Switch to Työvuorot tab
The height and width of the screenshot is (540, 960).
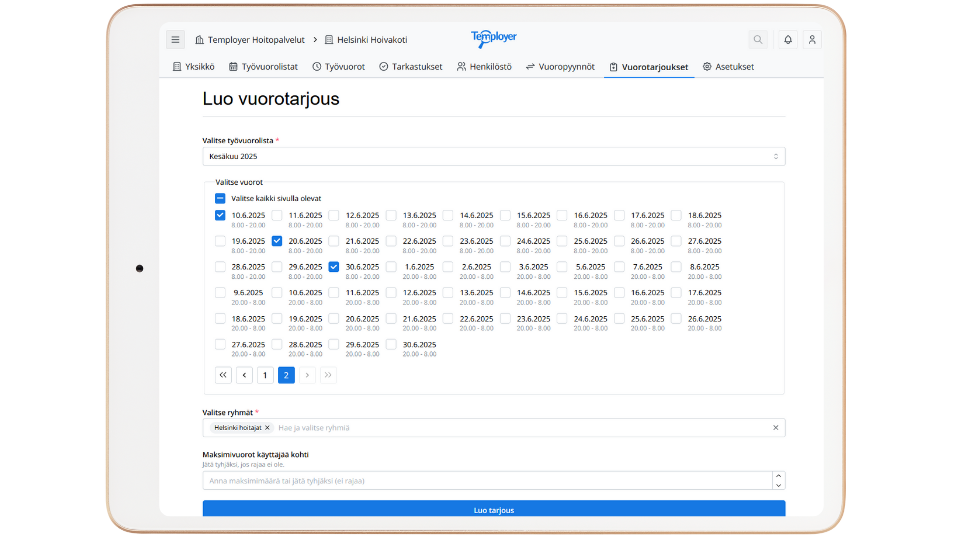click(x=339, y=67)
